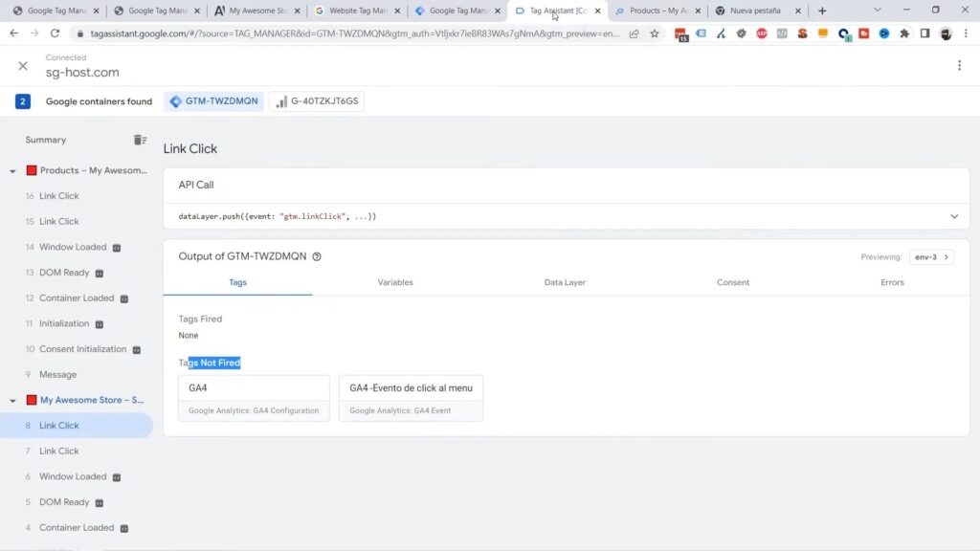This screenshot has height=551, width=980.
Task: Select the GTM-TWZDMQN container chip
Action: (214, 101)
